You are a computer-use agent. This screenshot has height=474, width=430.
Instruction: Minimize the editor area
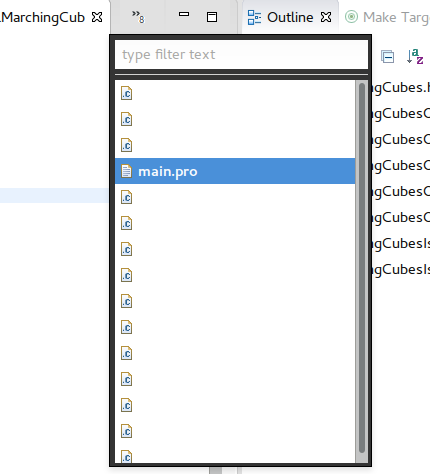point(184,15)
